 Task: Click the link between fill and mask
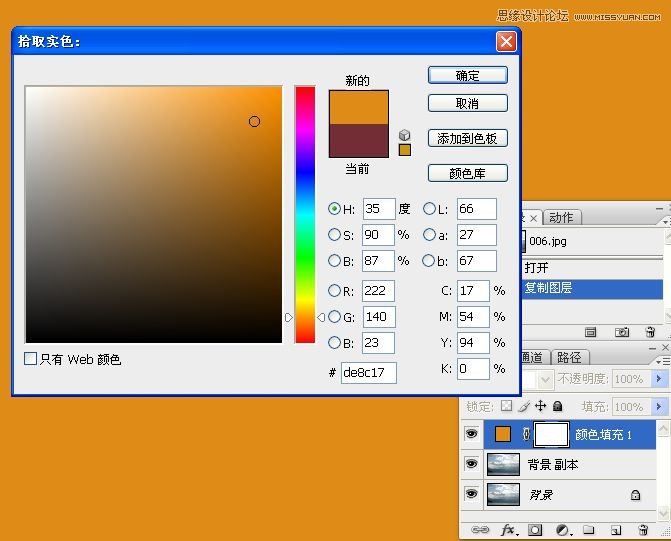[526, 434]
